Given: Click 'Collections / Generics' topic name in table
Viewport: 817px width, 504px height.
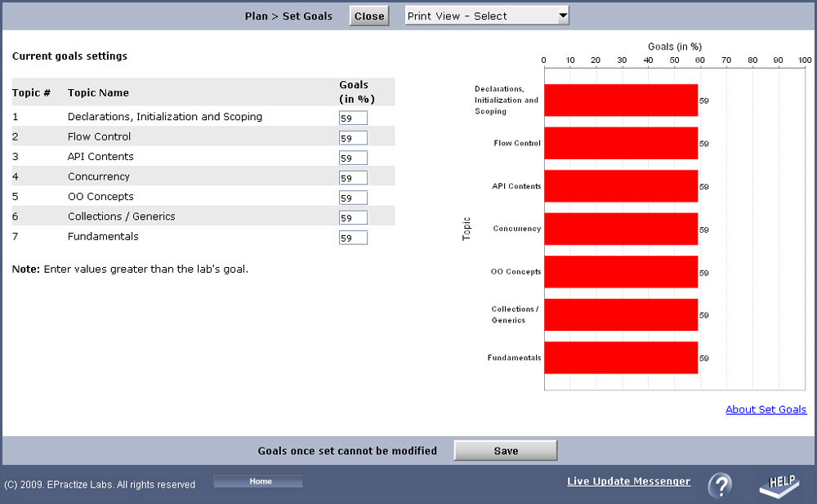Looking at the screenshot, I should (122, 216).
